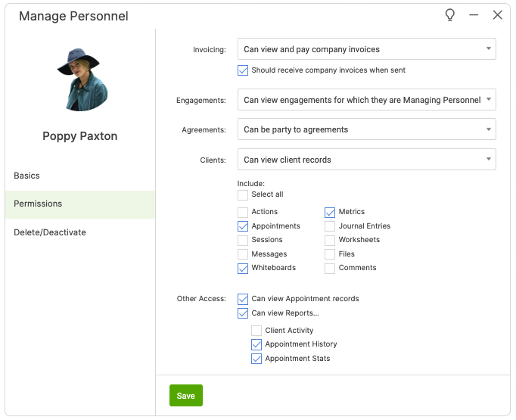Toggle the Whiteboards checkbox off
Image resolution: width=516 pixels, height=420 pixels.
[243, 268]
